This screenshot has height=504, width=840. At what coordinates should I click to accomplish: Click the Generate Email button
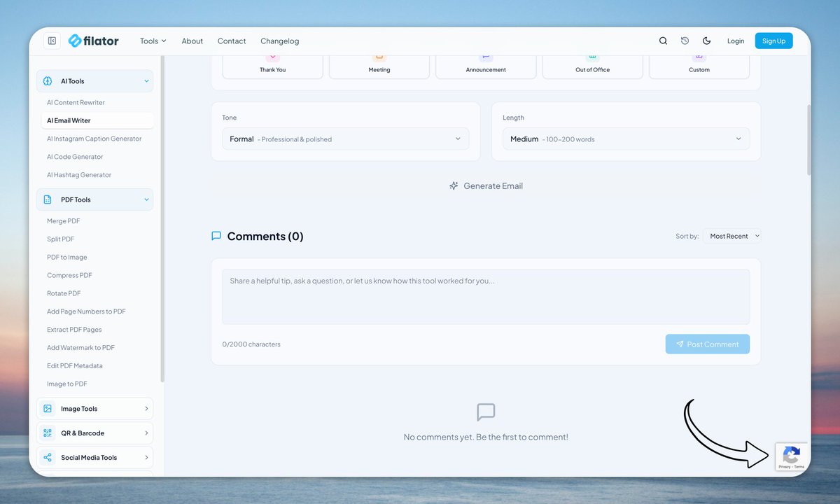coord(486,185)
